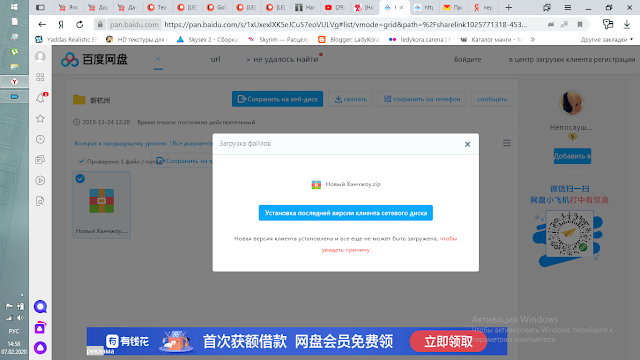Click the скачать download button
Viewport: 640px width, 360px height.
click(x=351, y=99)
